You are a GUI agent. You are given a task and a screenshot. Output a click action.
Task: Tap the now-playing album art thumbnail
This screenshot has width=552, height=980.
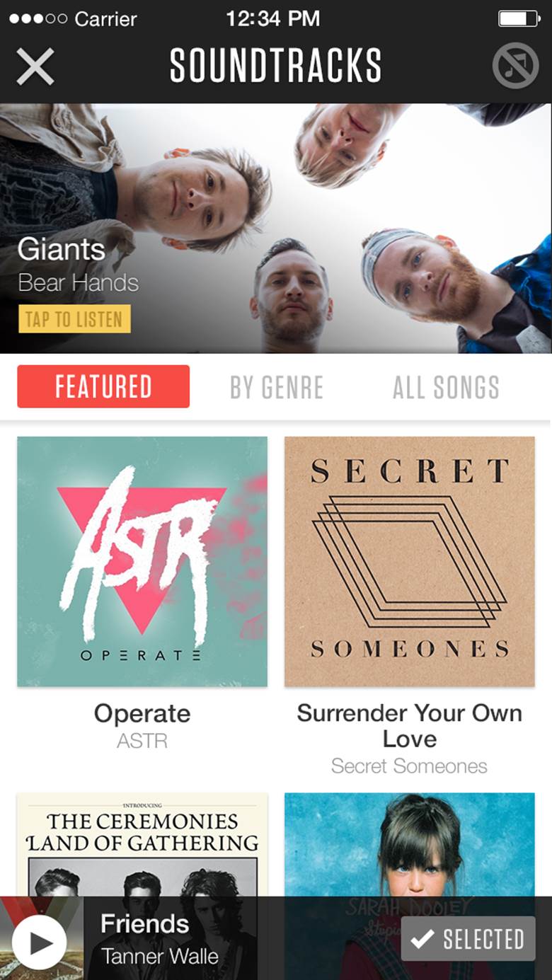(x=42, y=938)
